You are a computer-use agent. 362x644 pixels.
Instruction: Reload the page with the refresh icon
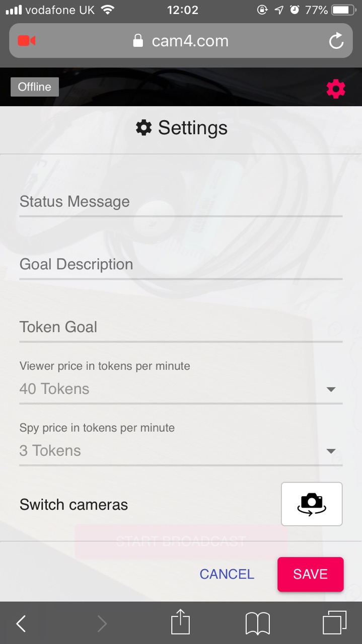[x=336, y=41]
